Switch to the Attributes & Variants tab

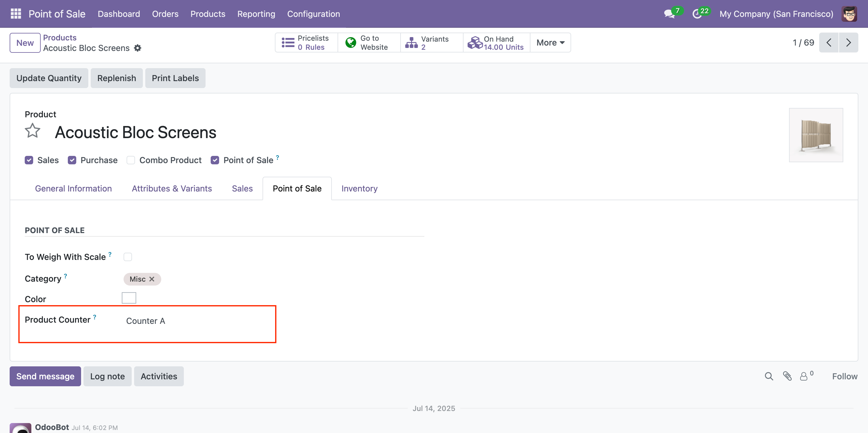(x=171, y=188)
